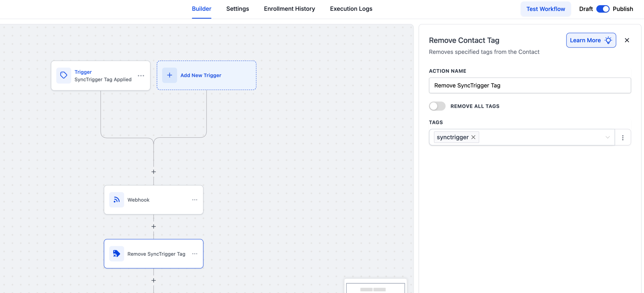Viewport: 644px width, 293px height.
Task: Click the Action Name input field
Action: pos(530,86)
